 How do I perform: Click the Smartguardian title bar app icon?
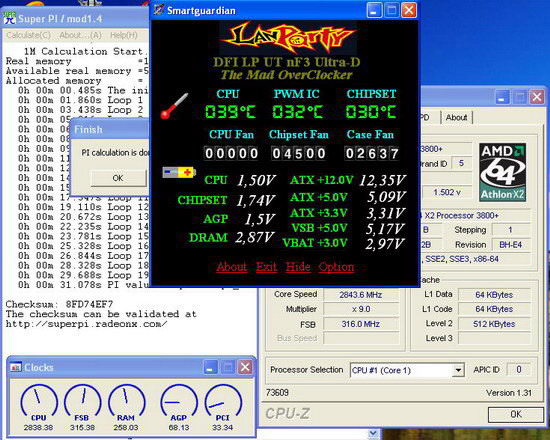coord(159,10)
